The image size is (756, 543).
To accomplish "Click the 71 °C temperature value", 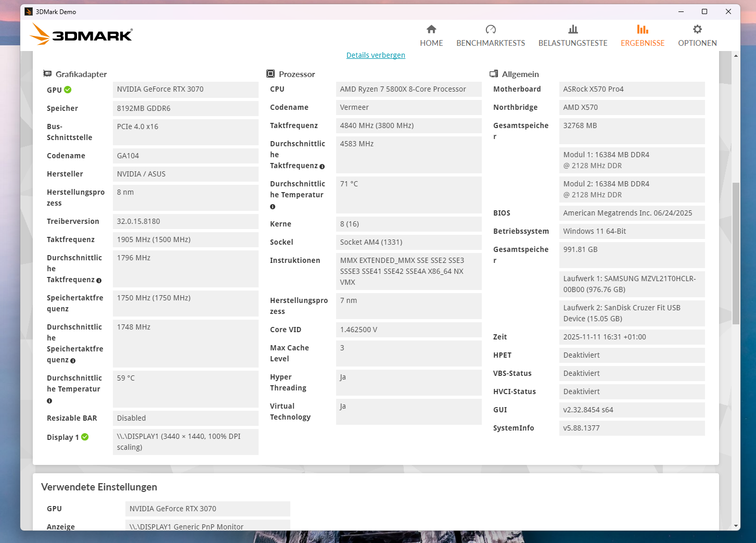I will [409, 195].
